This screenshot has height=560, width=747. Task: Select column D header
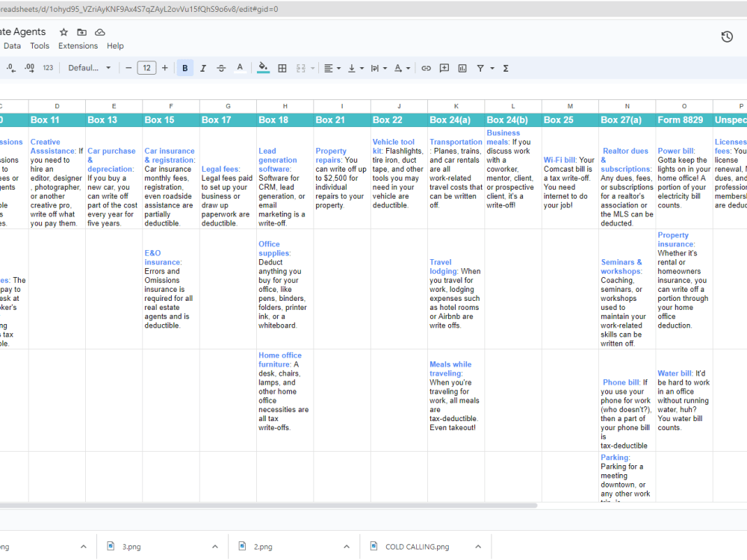(x=58, y=106)
